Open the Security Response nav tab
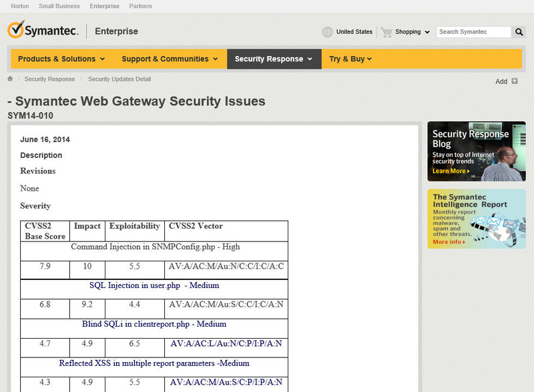Image resolution: width=534 pixels, height=392 pixels. point(274,59)
